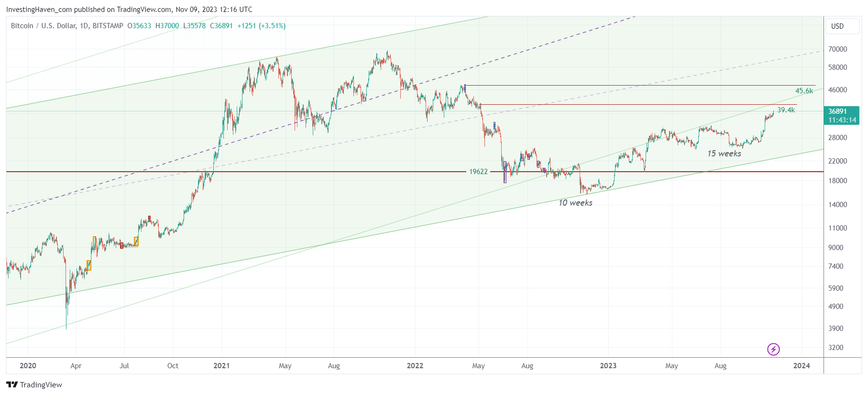Click the 7400 price axis label
Image resolution: width=868 pixels, height=395 pixels.
pyautogui.click(x=835, y=266)
